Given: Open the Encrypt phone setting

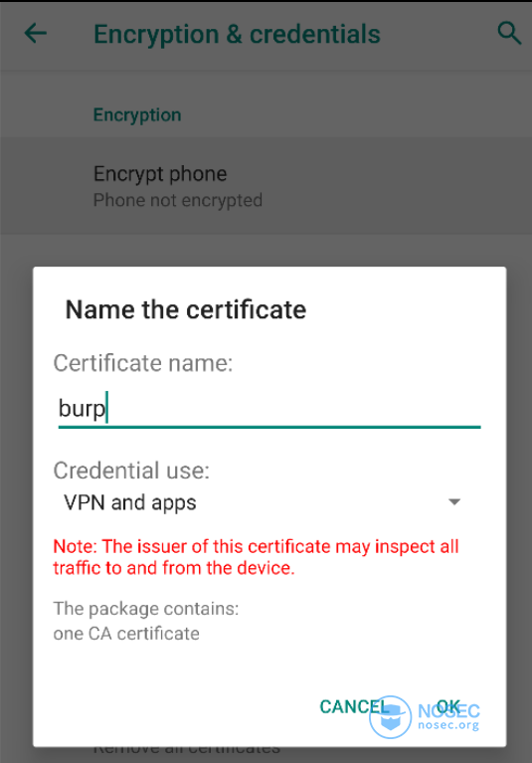Looking at the screenshot, I should [x=266, y=186].
